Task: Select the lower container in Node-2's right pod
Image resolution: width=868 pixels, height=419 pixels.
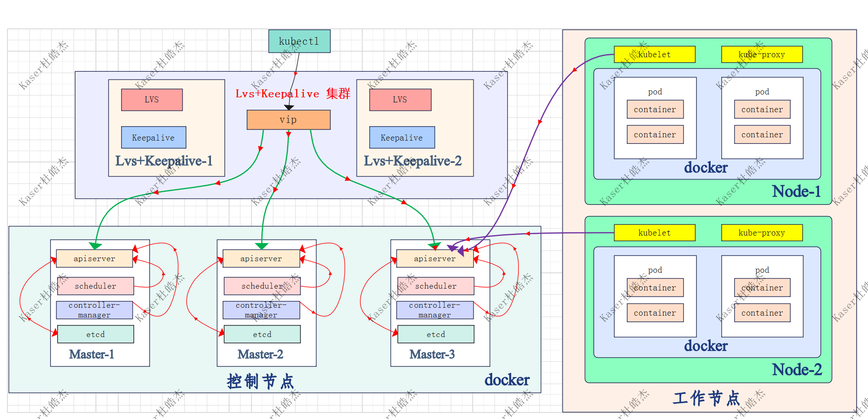Action: 762,313
